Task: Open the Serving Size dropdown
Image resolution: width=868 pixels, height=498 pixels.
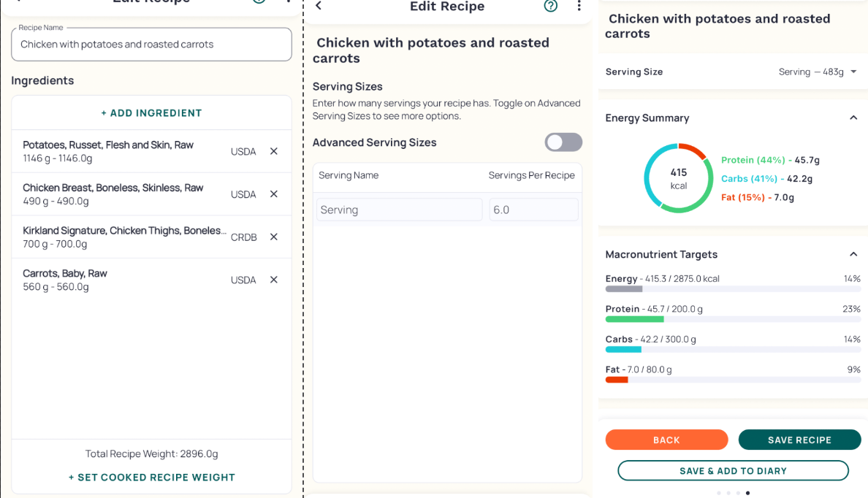Action: (x=817, y=72)
